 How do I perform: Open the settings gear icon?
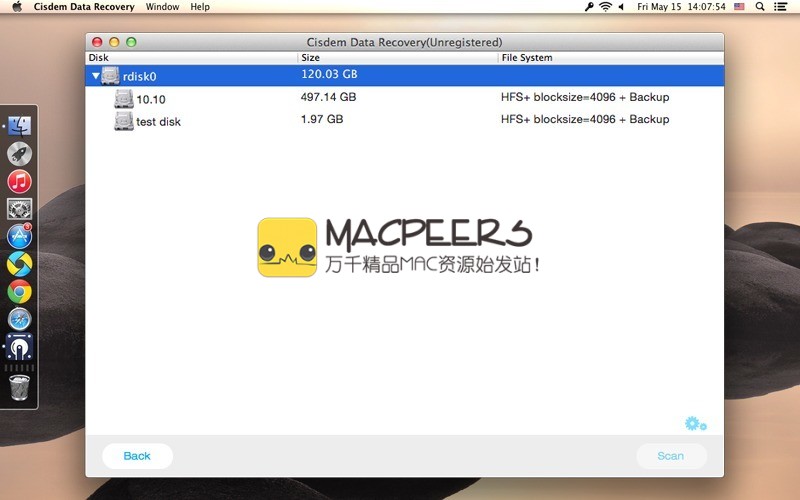695,423
